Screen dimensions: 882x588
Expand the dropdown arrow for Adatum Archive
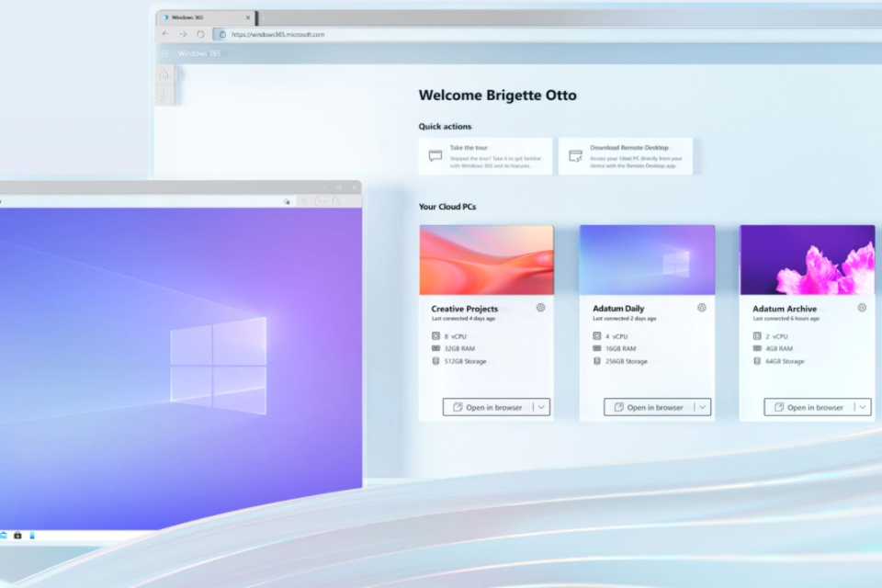pyautogui.click(x=863, y=407)
